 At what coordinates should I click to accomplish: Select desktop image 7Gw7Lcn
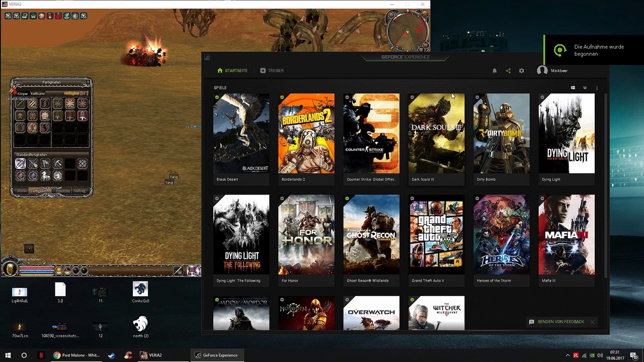tap(20, 330)
